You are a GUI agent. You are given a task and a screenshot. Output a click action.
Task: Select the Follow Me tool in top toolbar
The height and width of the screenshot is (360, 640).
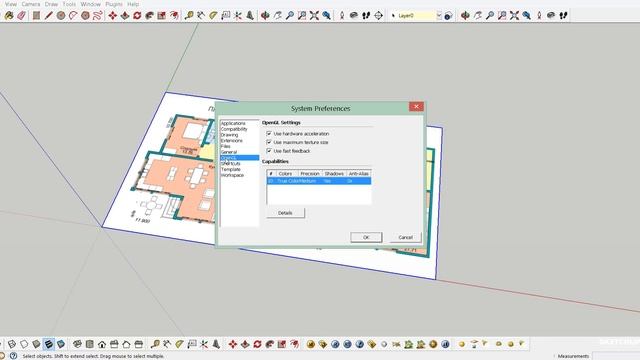(x=149, y=16)
